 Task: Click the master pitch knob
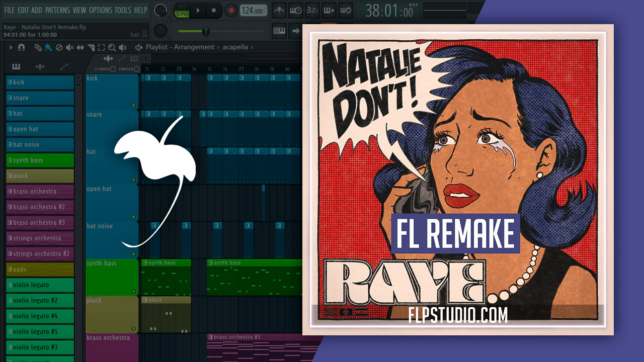click(160, 31)
